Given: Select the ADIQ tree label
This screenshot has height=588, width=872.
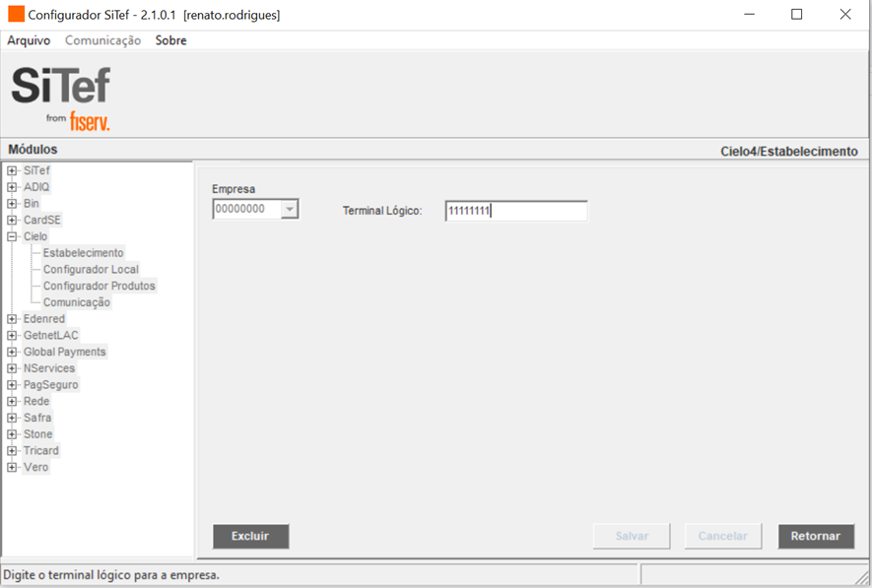Looking at the screenshot, I should [x=36, y=187].
